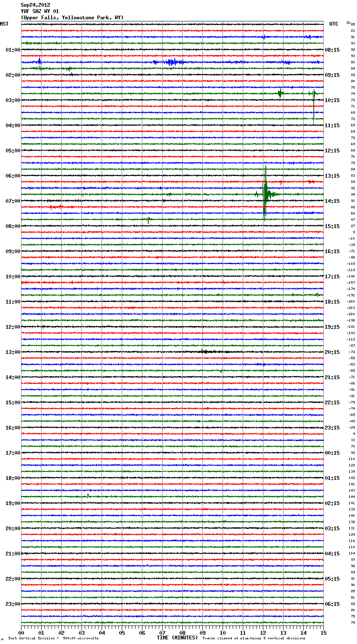This screenshot has height=644, width=357.
Task: Click the 18:15 UTC time label
Action: coord(332,302)
